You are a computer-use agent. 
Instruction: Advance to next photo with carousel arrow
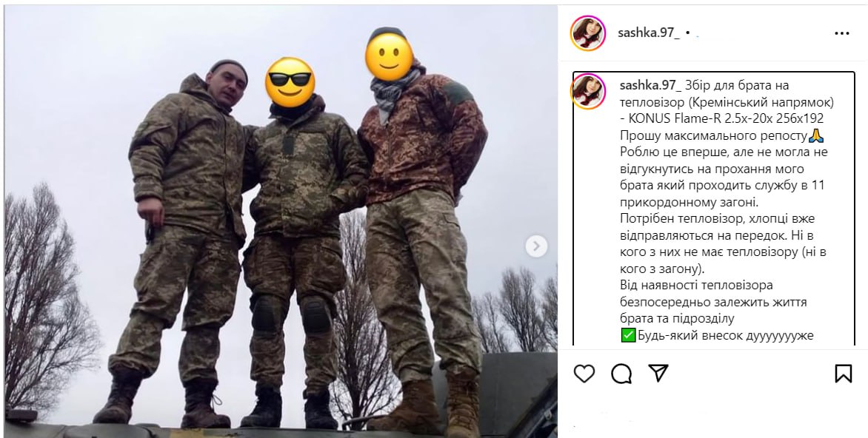(536, 246)
